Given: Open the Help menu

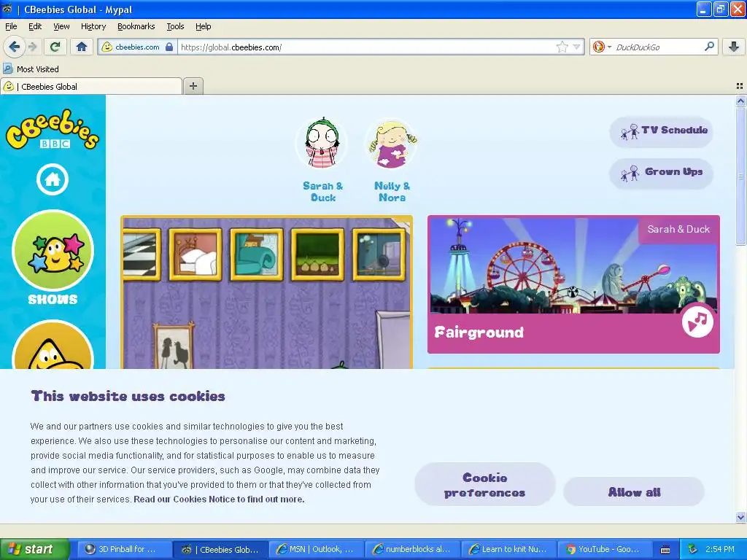Looking at the screenshot, I should click(203, 26).
